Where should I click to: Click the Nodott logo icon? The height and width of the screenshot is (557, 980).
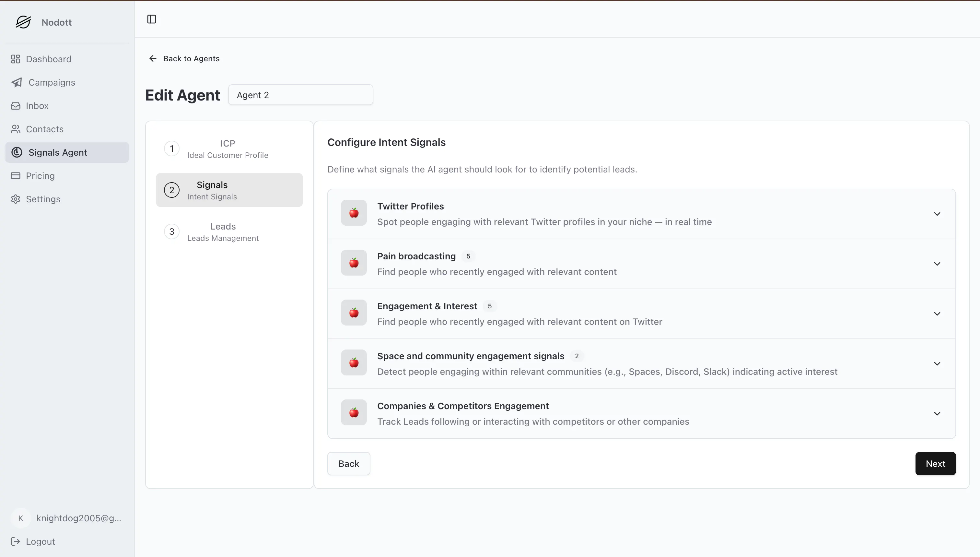[x=23, y=22]
